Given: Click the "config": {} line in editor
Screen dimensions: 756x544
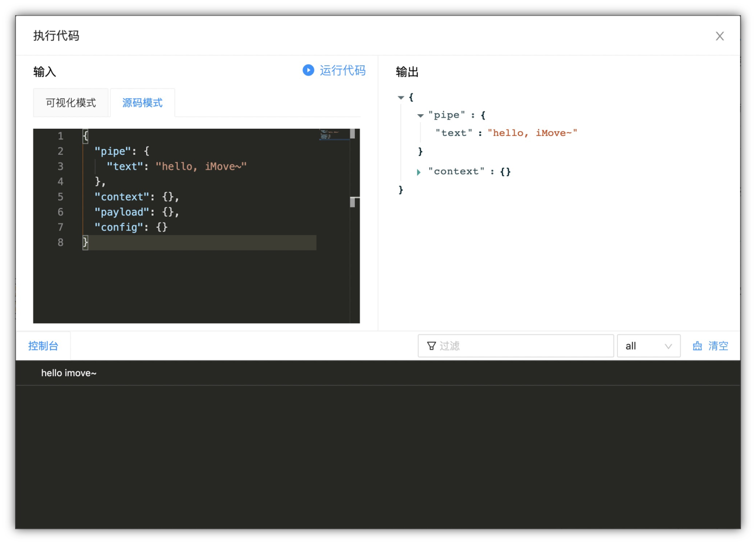Looking at the screenshot, I should 131,227.
